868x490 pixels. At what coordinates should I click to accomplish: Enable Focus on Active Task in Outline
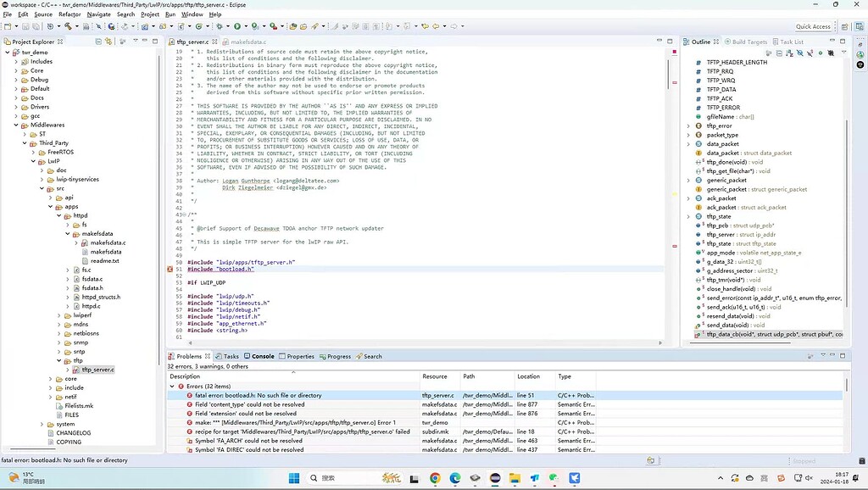[770, 53]
